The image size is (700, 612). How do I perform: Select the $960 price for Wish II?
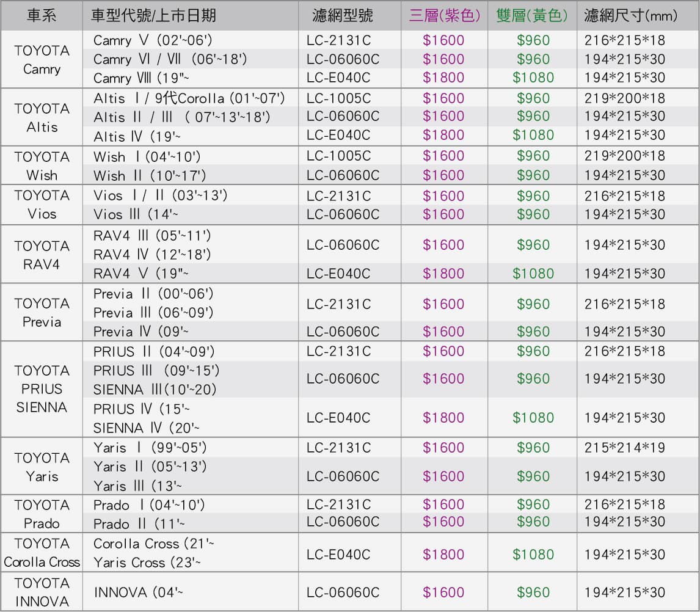click(533, 175)
